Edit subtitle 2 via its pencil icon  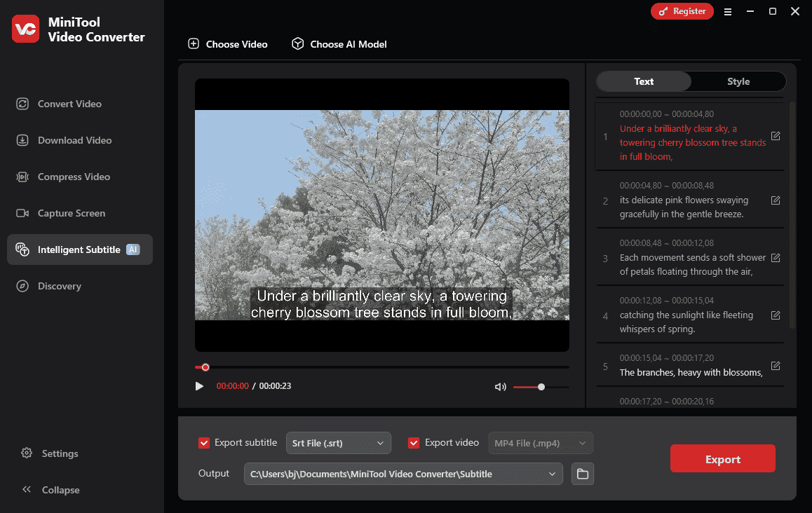776,200
